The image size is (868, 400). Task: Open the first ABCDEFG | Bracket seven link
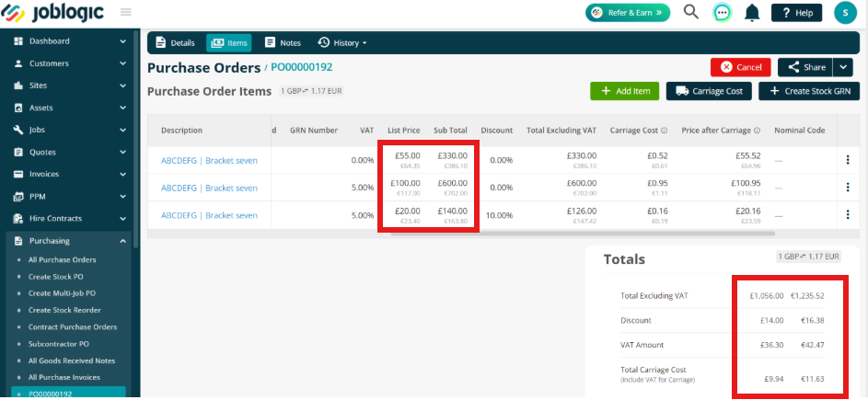point(209,161)
